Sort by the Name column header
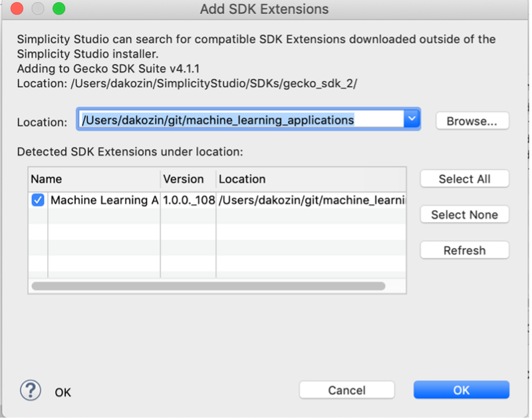 pos(93,179)
